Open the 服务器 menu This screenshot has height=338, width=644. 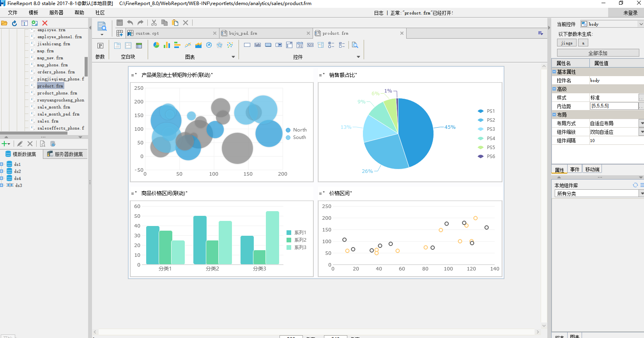tap(56, 12)
